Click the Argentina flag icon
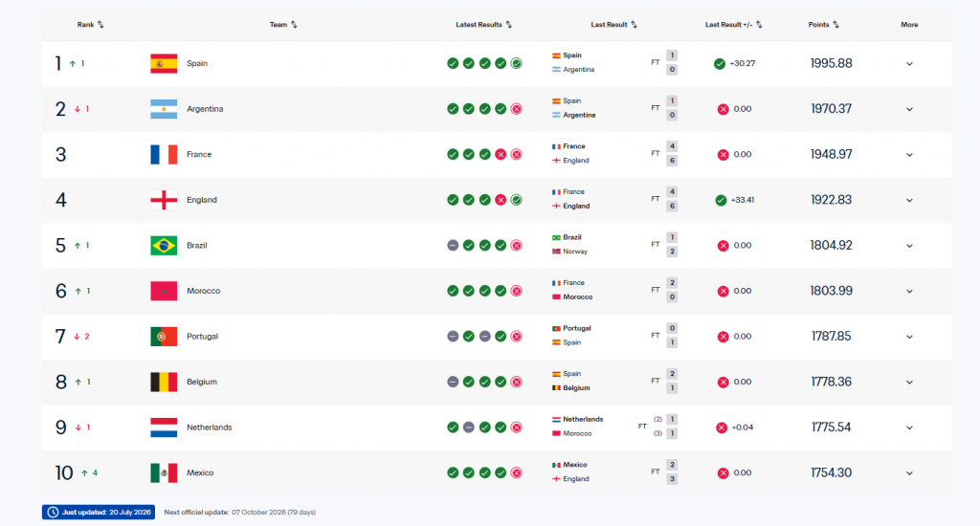 tap(164, 109)
